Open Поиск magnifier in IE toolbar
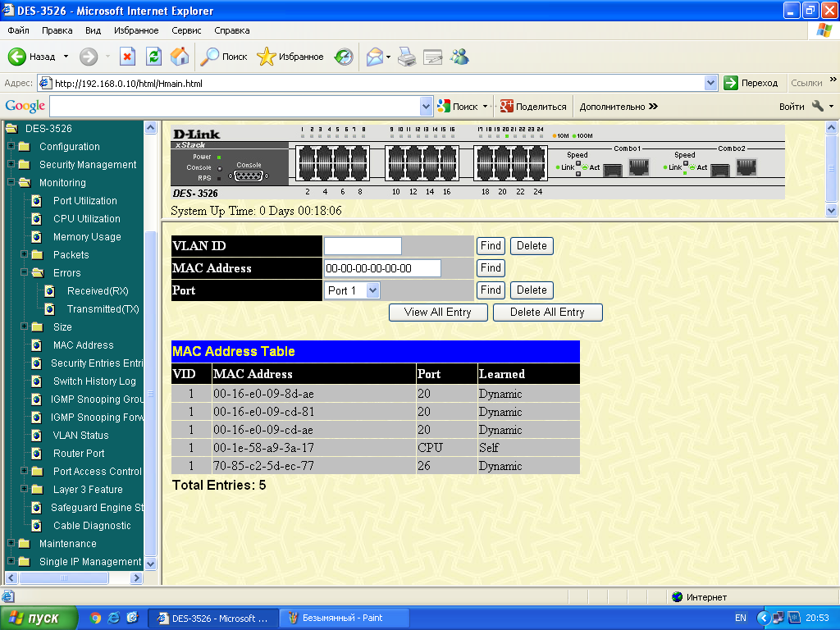840x630 pixels. pos(223,57)
